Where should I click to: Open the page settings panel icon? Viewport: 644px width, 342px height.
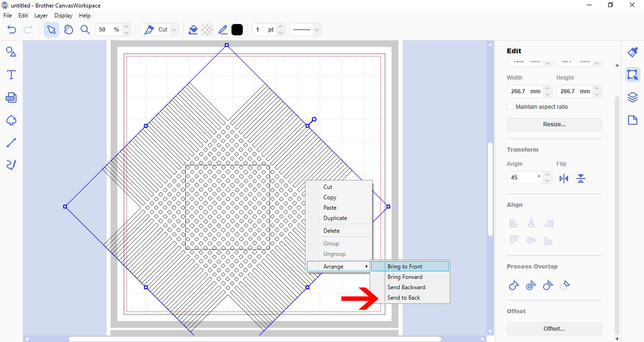[633, 120]
